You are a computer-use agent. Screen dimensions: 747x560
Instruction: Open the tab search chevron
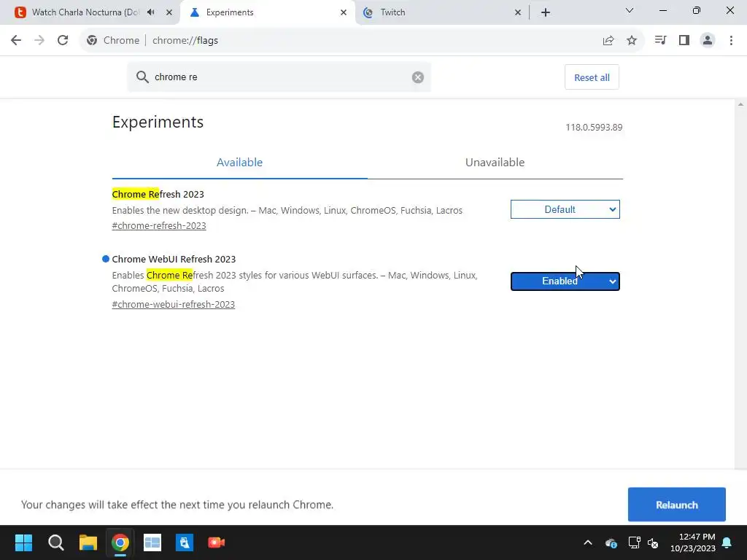630,10
